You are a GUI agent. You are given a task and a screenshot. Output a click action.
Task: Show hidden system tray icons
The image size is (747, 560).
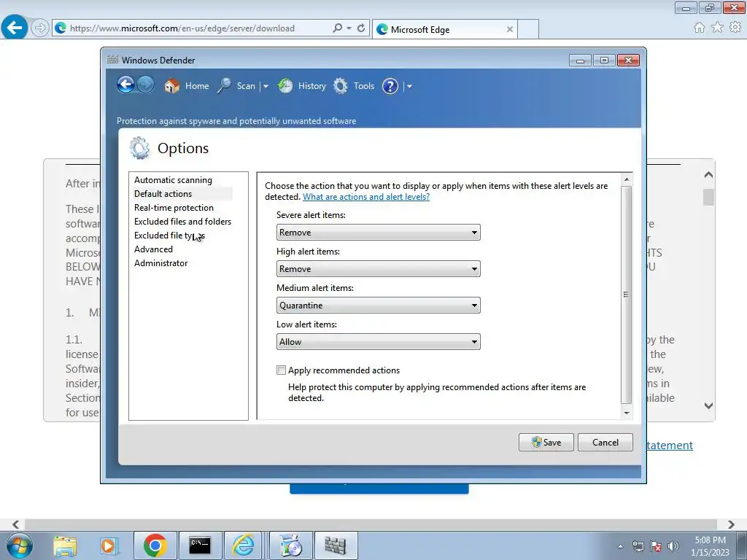click(x=620, y=547)
